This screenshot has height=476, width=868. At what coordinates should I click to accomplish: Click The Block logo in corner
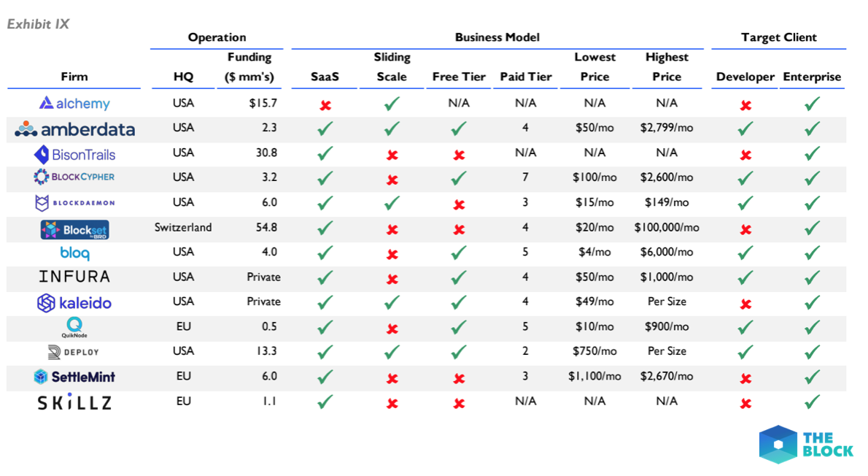(x=805, y=444)
